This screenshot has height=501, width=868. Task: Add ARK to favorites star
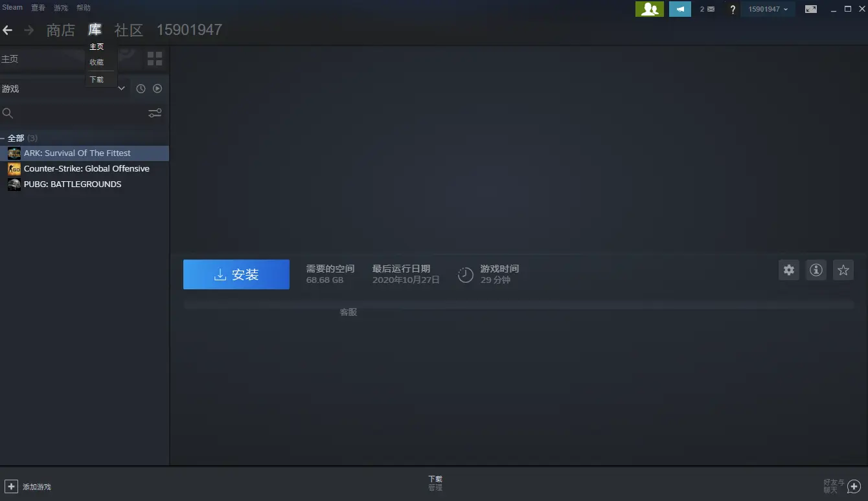[x=843, y=270]
